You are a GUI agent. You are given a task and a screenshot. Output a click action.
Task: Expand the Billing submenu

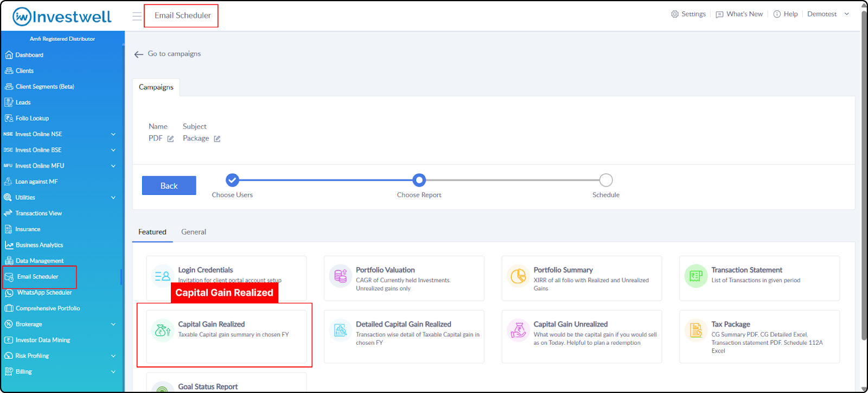pos(113,372)
